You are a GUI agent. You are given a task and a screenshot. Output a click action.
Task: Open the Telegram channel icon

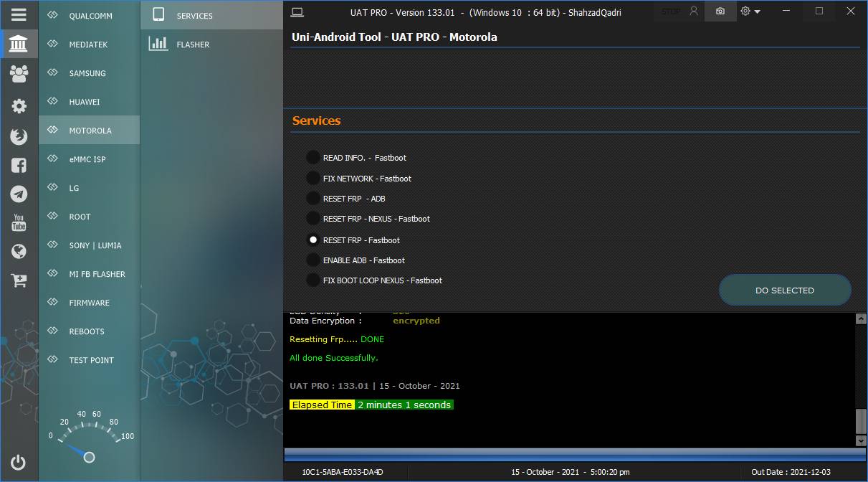point(19,194)
